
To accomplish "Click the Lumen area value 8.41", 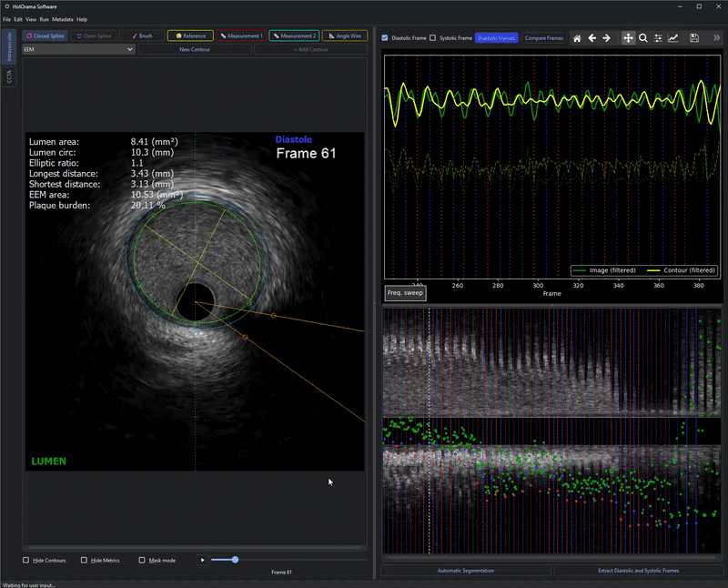I will pyautogui.click(x=154, y=142).
